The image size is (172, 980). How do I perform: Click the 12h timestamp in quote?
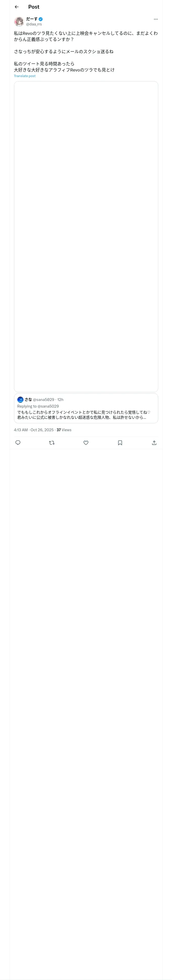tap(60, 399)
